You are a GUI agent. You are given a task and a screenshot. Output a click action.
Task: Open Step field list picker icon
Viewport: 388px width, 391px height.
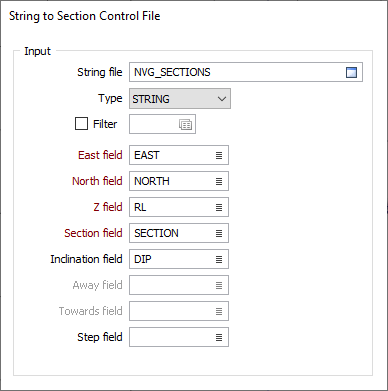coord(219,337)
